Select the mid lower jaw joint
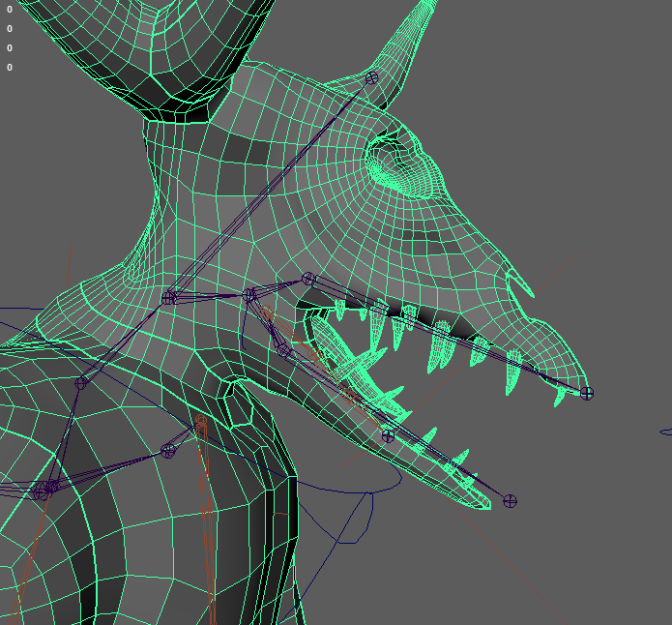 pyautogui.click(x=388, y=435)
